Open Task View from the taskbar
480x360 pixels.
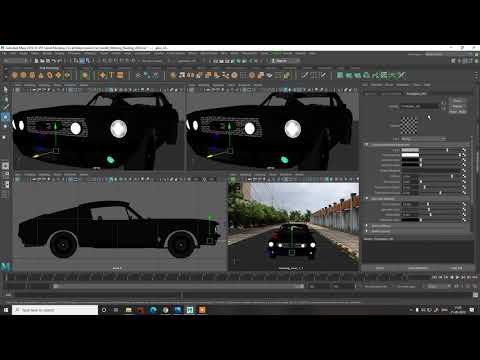click(x=116, y=310)
